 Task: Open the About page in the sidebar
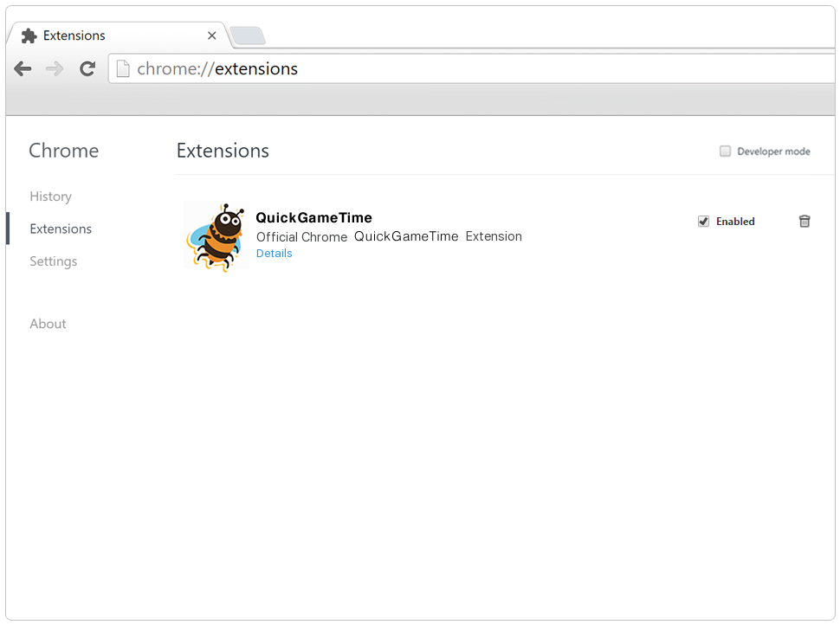coord(48,324)
